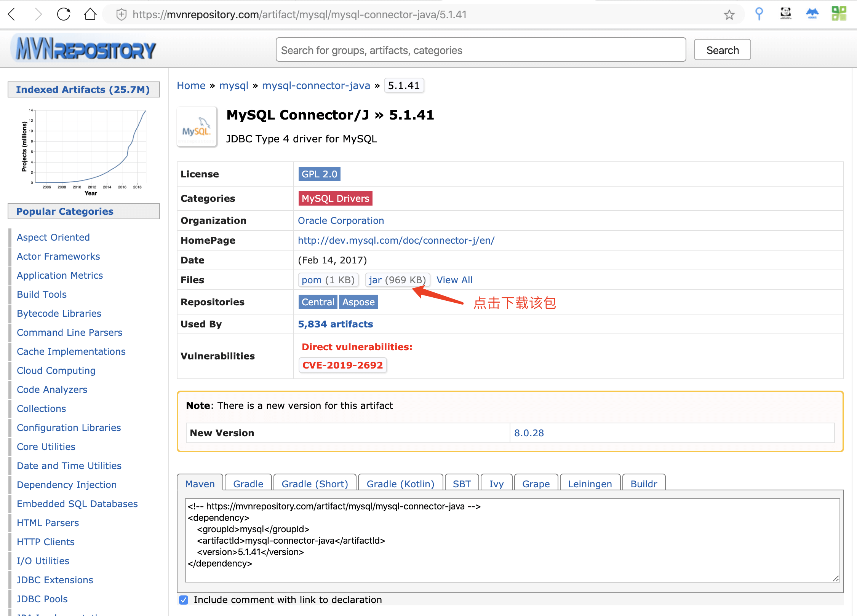This screenshot has height=616, width=857.
Task: Click View All files link
Action: pyautogui.click(x=454, y=280)
